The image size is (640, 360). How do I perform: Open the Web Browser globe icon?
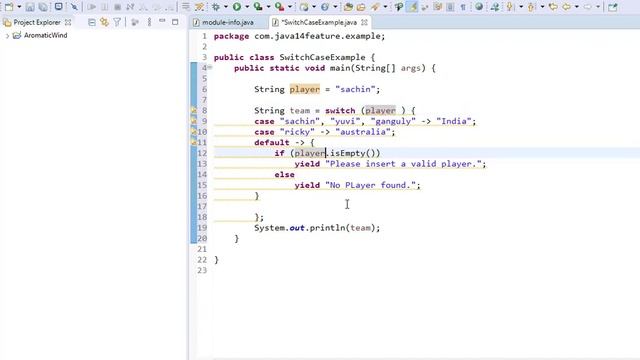[479, 7]
